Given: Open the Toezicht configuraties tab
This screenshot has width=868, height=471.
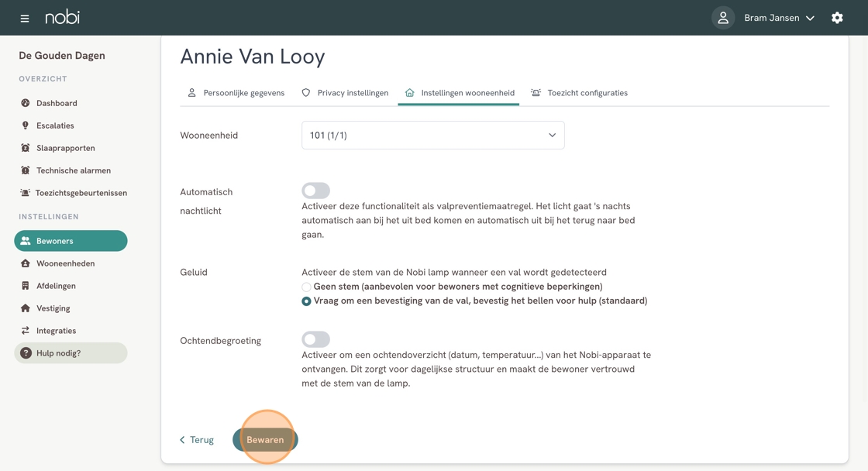Looking at the screenshot, I should 579,93.
